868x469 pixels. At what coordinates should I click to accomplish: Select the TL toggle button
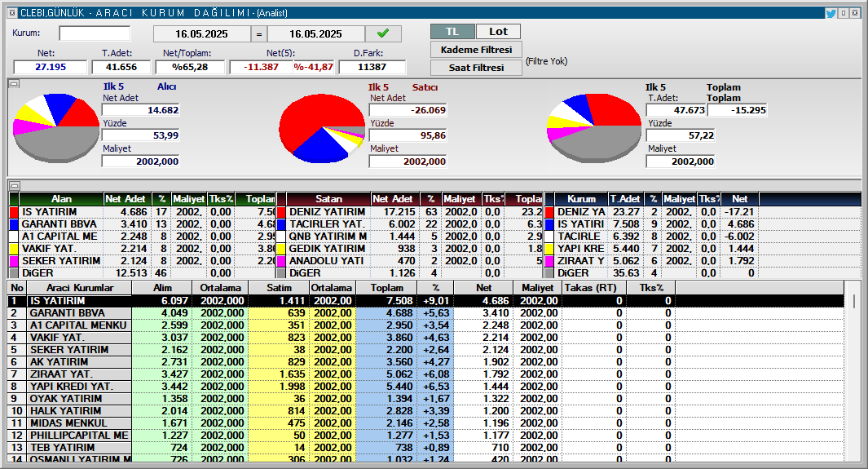(x=453, y=32)
